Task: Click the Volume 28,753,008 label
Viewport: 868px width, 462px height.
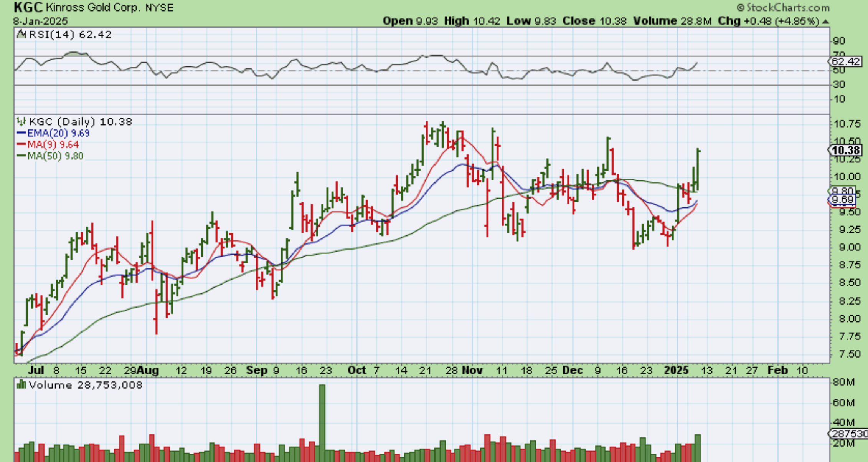Action: [x=85, y=385]
